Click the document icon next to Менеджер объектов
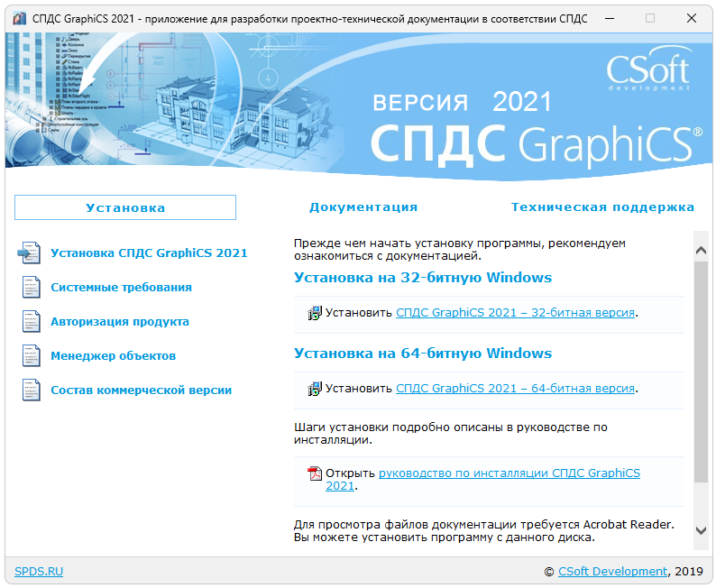 (31, 355)
